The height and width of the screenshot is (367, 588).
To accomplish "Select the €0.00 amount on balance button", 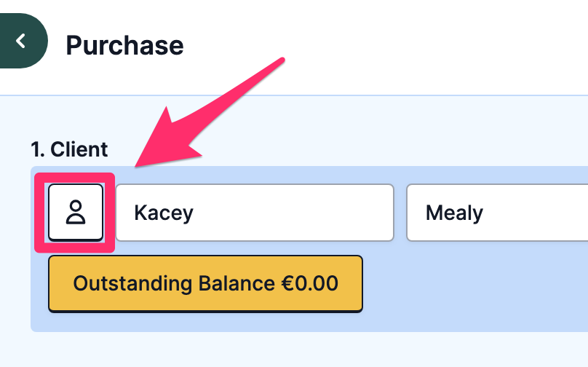I will click(x=310, y=283).
